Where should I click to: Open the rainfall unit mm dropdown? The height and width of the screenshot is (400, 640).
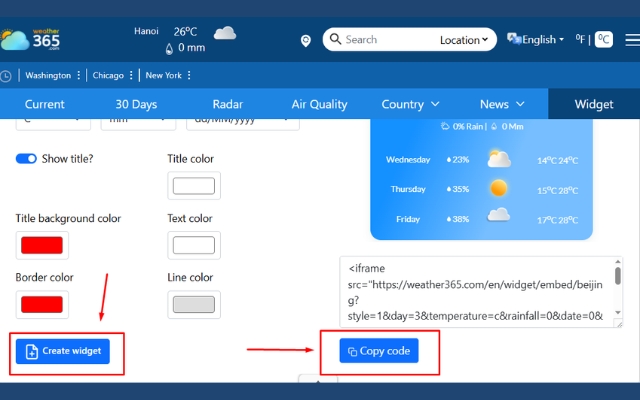click(138, 124)
